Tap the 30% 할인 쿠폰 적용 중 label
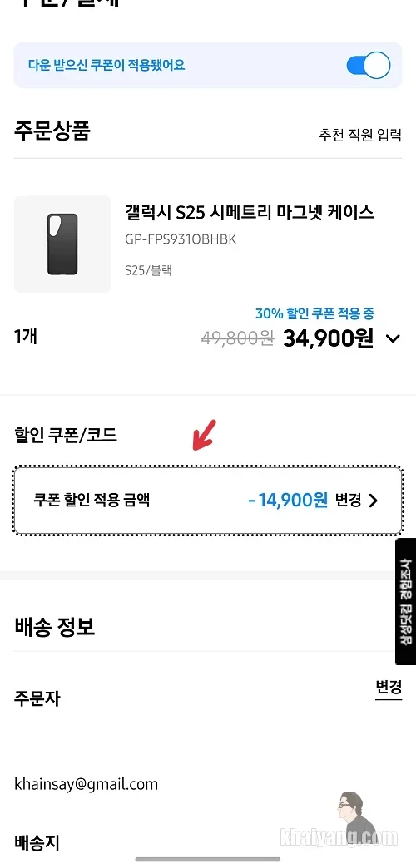Screen dimensions: 416x868 (x=314, y=313)
